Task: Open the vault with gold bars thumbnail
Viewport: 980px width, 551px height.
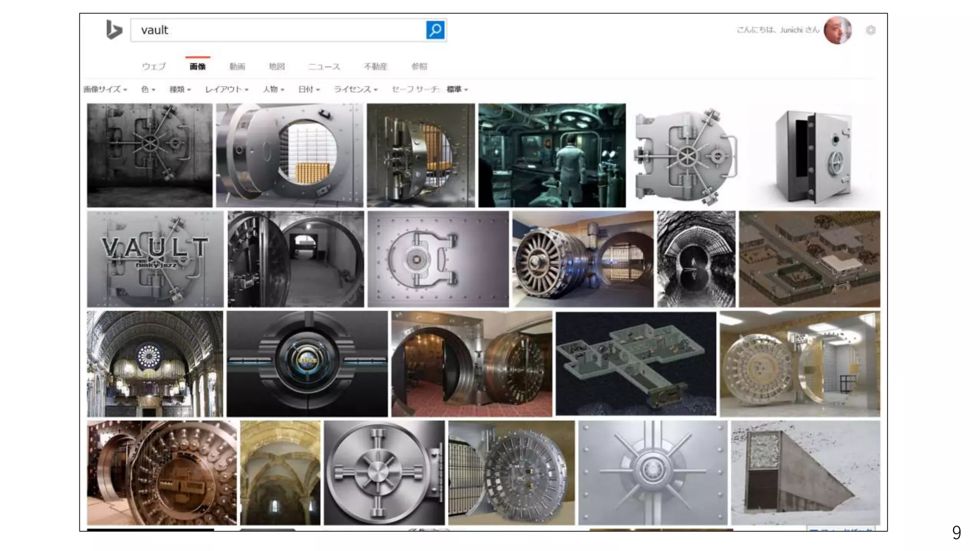Action: (x=289, y=155)
